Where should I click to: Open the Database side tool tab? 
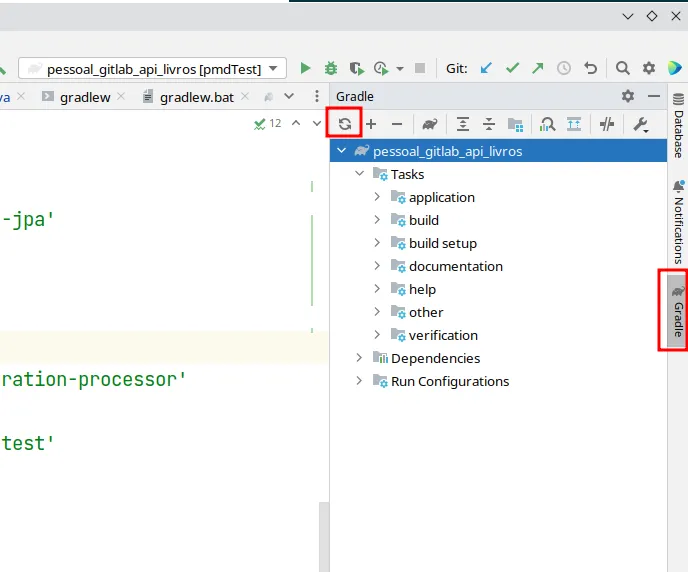click(x=678, y=125)
